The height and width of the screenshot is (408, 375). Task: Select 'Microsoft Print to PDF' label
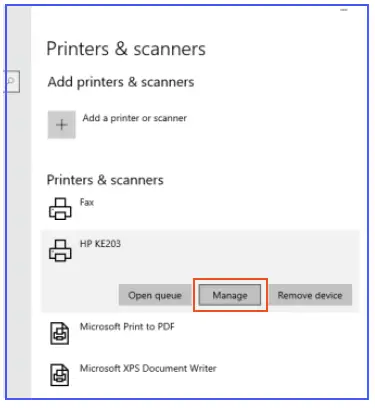127,326
